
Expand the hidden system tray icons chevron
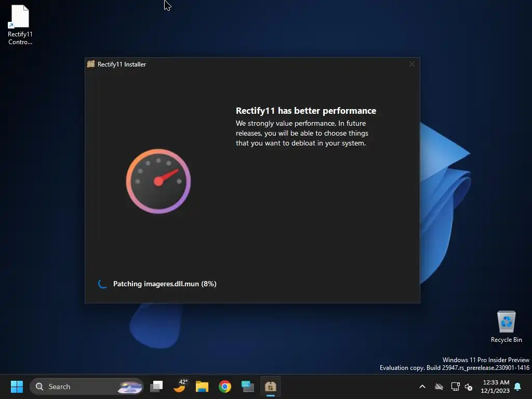coord(422,387)
